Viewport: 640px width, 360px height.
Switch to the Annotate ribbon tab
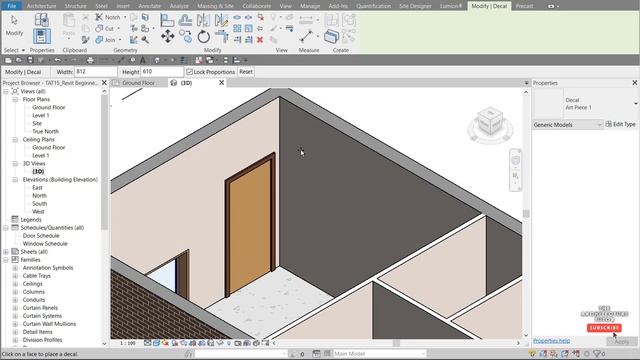point(149,6)
